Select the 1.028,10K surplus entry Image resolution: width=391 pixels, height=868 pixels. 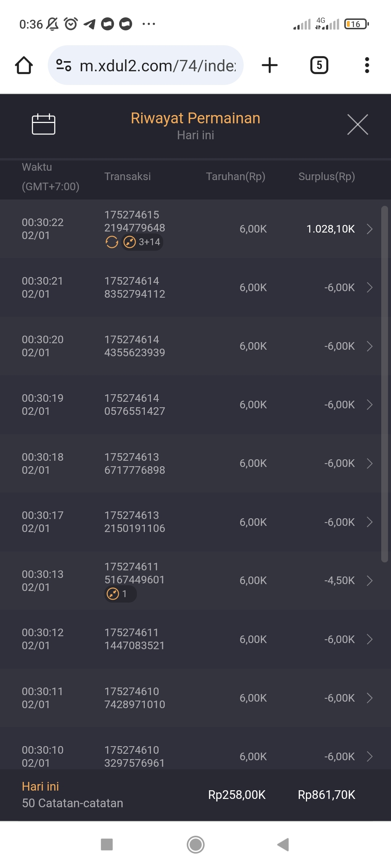[x=331, y=229]
